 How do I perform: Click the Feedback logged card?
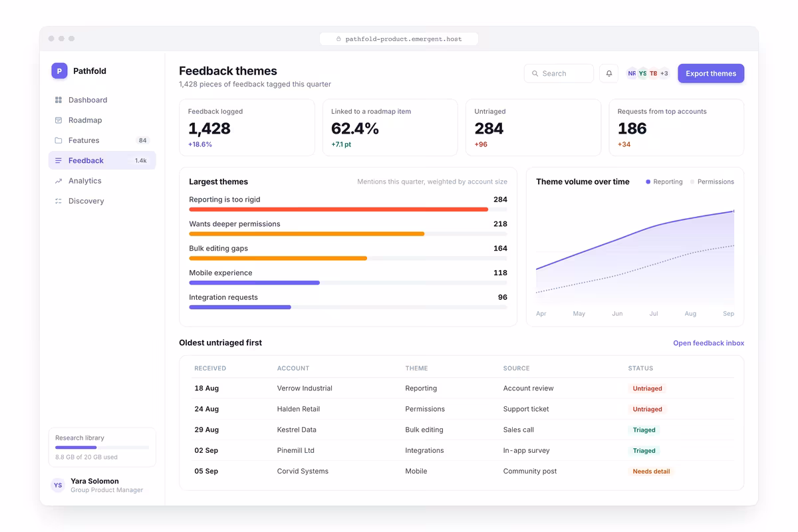pos(247,128)
